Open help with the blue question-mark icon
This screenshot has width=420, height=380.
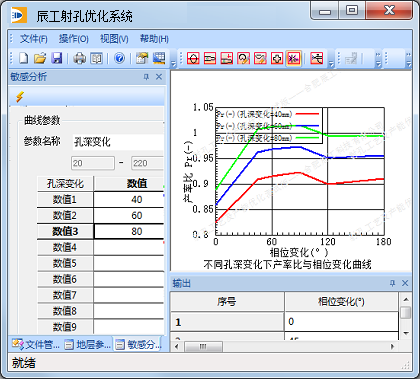click(x=119, y=58)
